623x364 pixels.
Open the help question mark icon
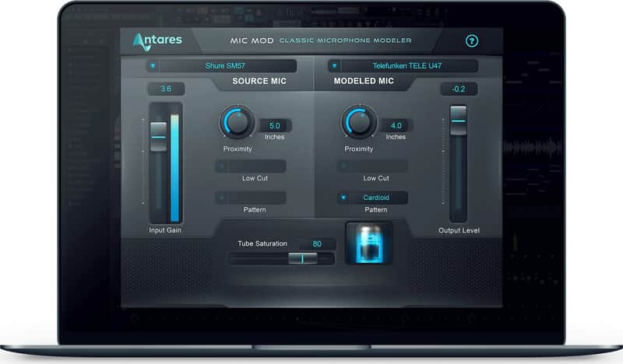(x=472, y=40)
